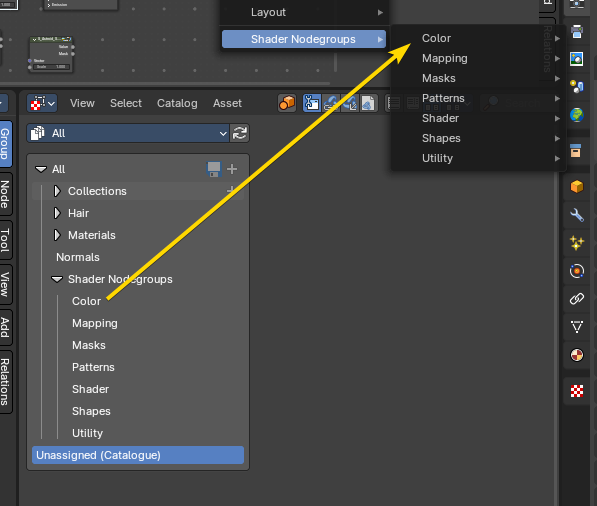Screen dimensions: 597x506
Task: Open the Physics properties tab
Action: [x=576, y=271]
